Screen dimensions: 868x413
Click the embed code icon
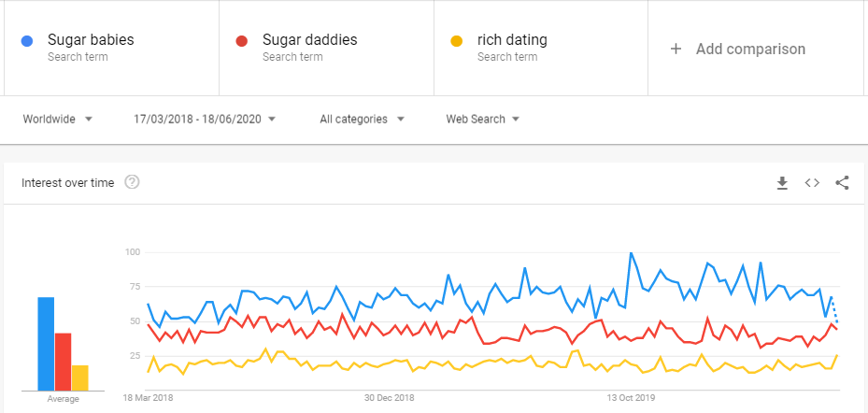point(812,183)
